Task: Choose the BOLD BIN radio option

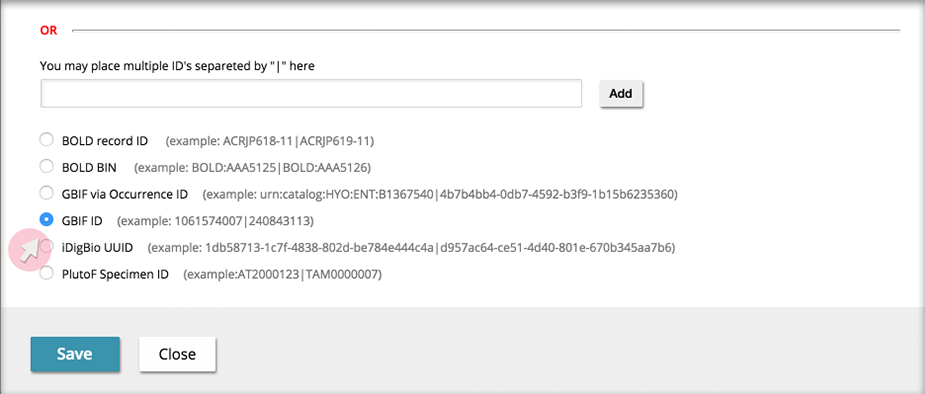Action: pos(46,167)
